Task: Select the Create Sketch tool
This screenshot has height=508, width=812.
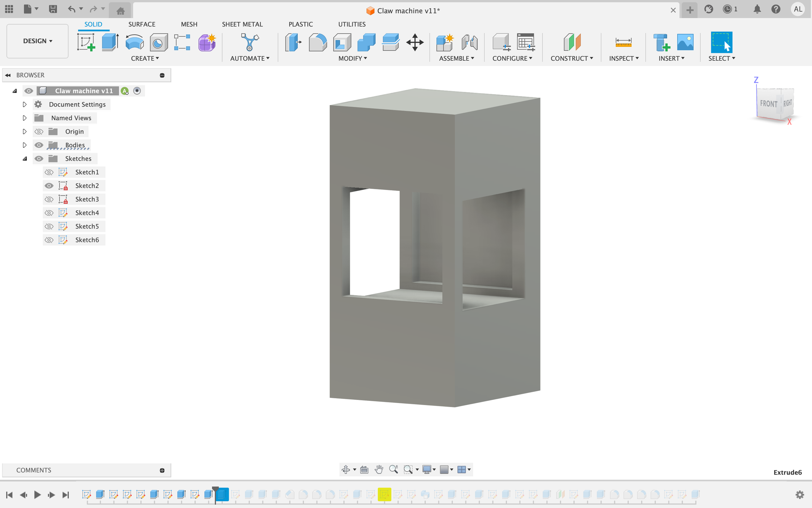Action: click(x=86, y=42)
